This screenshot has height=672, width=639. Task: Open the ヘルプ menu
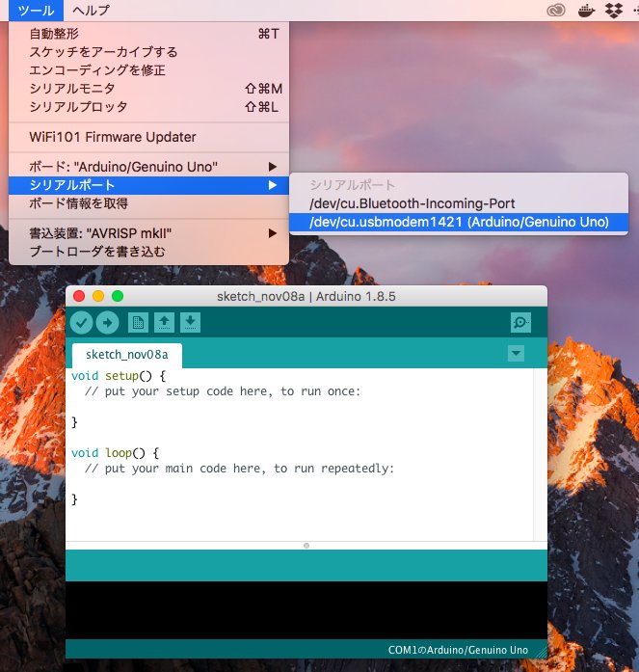[91, 11]
